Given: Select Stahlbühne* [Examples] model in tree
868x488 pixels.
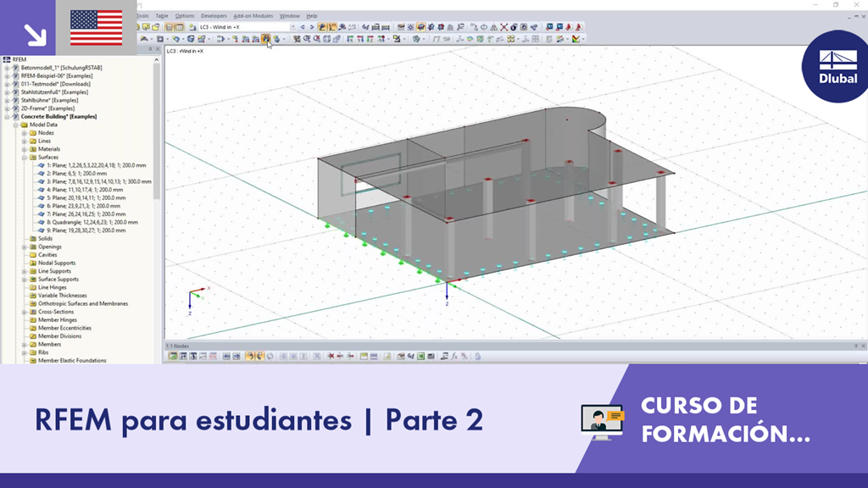Looking at the screenshot, I should click(x=49, y=101).
